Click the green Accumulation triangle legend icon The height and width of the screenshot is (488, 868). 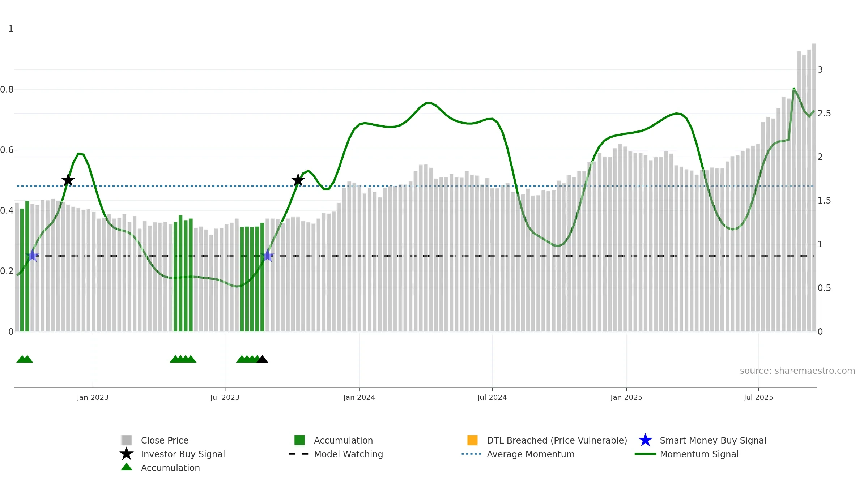(x=127, y=467)
